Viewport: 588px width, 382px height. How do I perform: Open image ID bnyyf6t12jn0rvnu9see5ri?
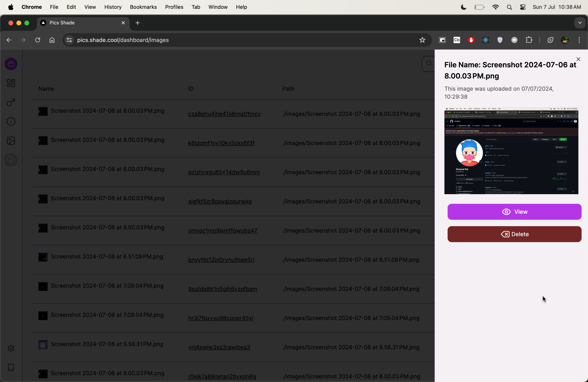[x=221, y=260]
